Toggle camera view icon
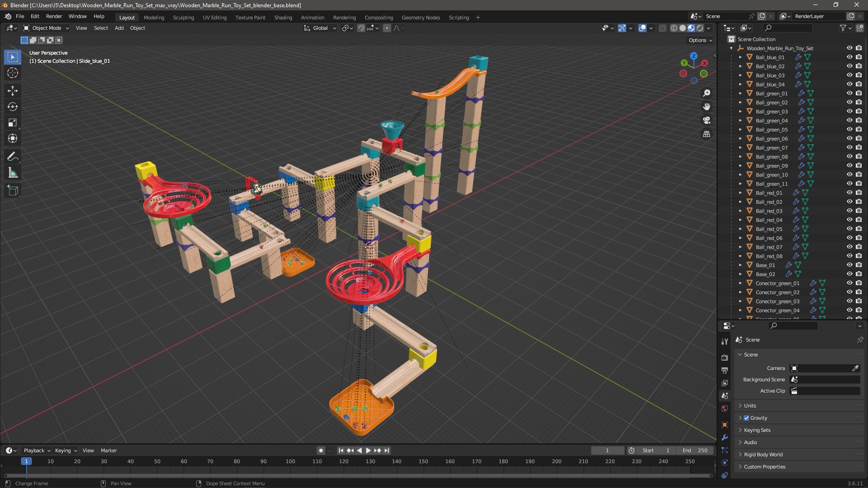 (x=707, y=120)
